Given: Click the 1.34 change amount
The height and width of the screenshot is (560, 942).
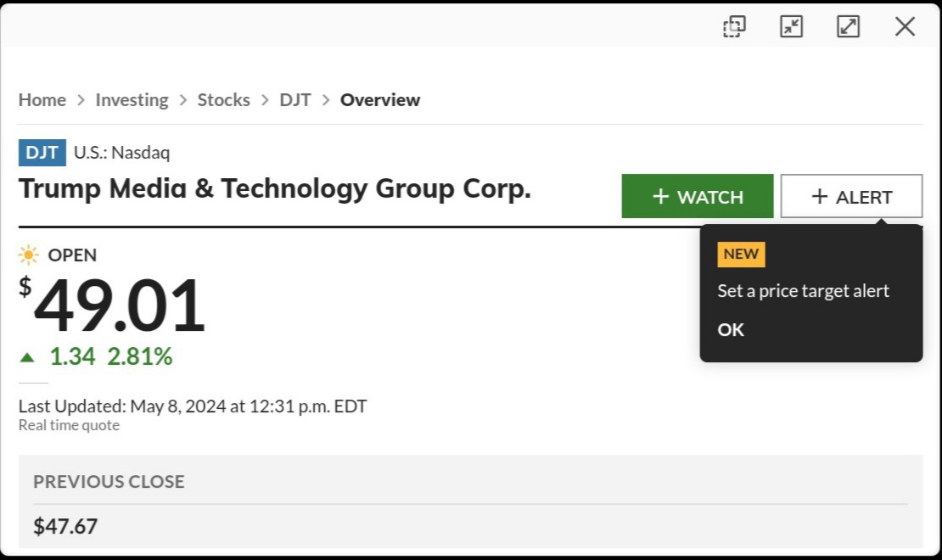Looking at the screenshot, I should click(x=72, y=357).
